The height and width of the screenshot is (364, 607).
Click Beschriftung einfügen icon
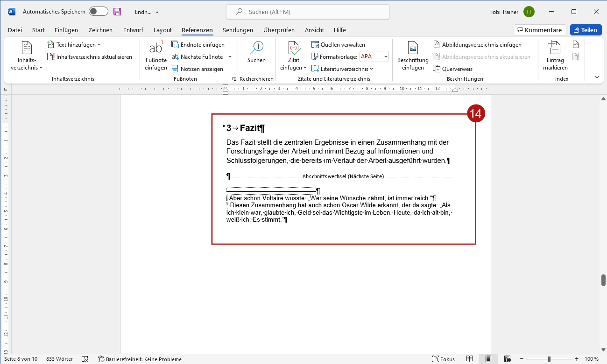[x=413, y=49]
